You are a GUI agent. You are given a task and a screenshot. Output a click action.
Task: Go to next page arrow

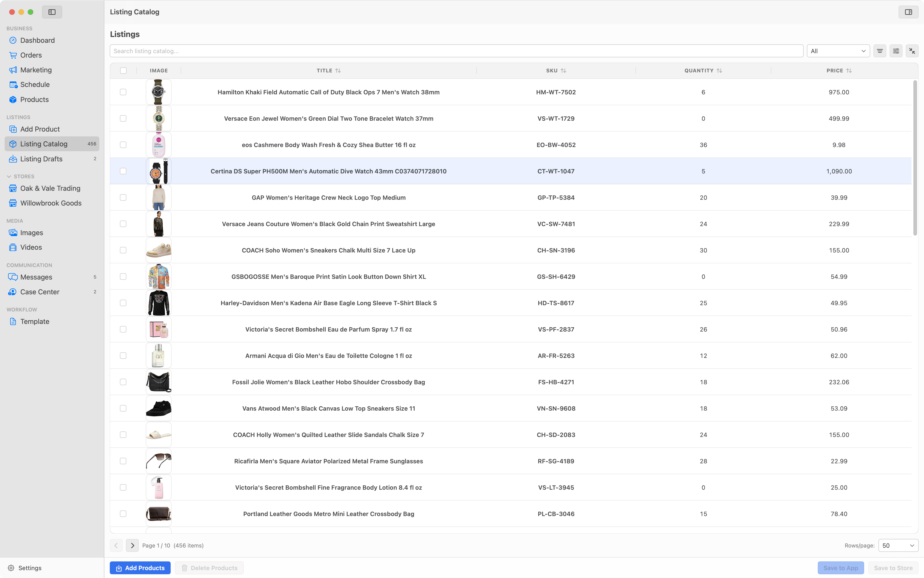coord(132,545)
